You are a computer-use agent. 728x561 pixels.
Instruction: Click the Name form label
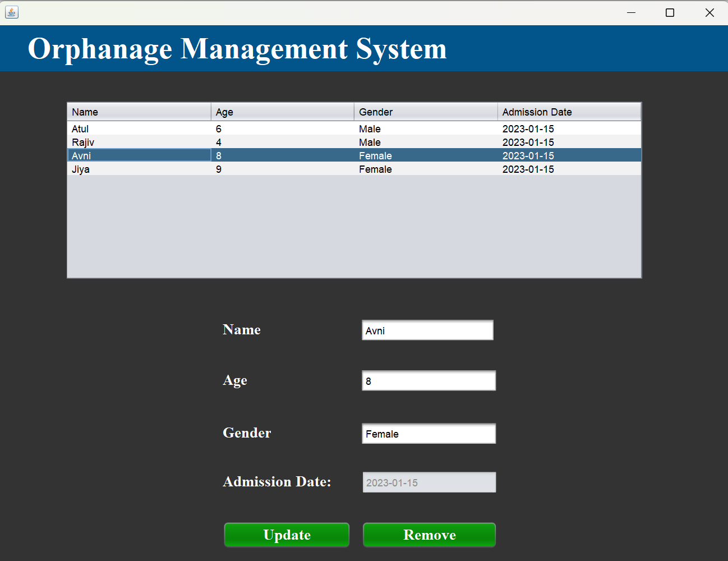pos(242,330)
